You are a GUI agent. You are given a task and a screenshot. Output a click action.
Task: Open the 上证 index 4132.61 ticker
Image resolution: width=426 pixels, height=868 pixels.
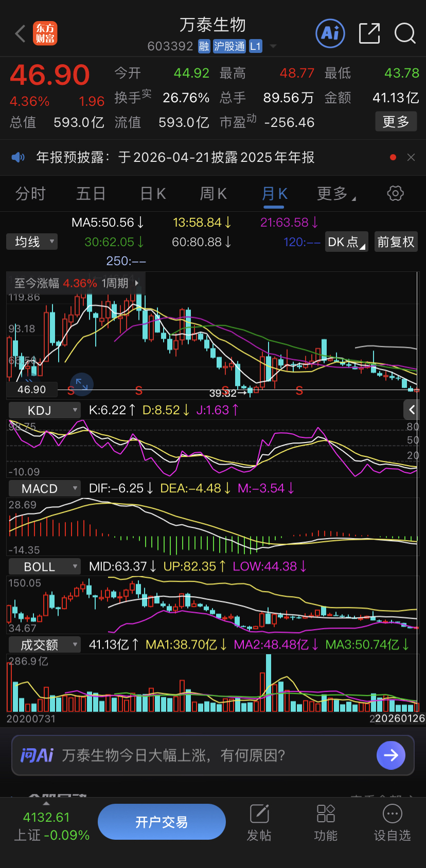point(51,826)
